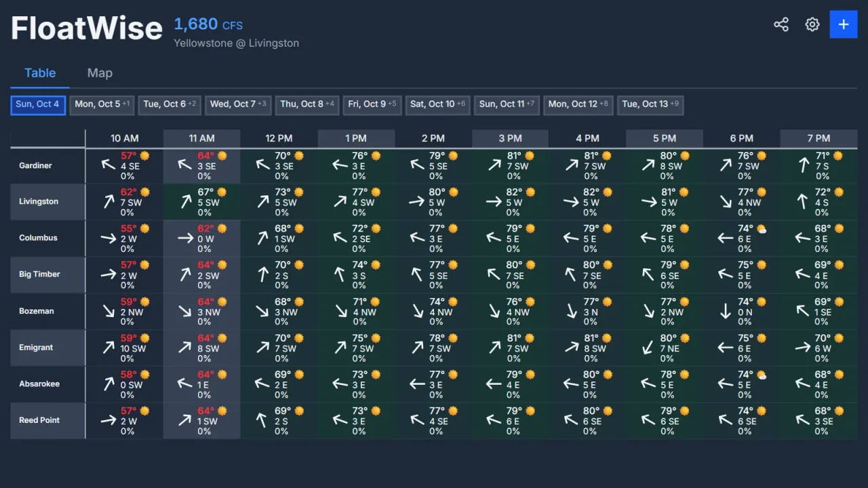Image resolution: width=868 pixels, height=488 pixels.
Task: Click the wind arrow for Reed Point at 12 PM
Action: 262,420
